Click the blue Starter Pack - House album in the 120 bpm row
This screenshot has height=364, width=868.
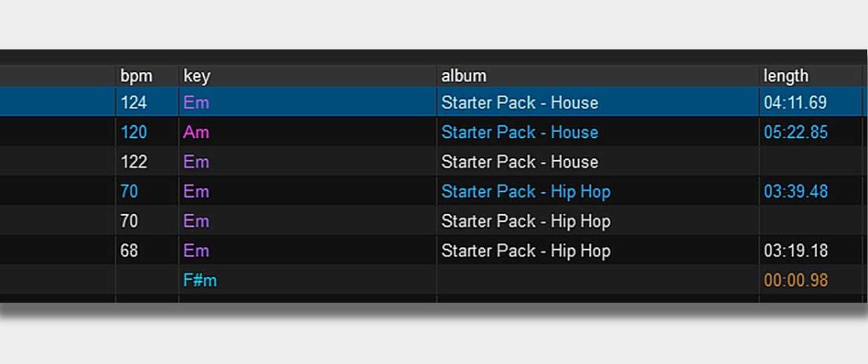point(520,132)
